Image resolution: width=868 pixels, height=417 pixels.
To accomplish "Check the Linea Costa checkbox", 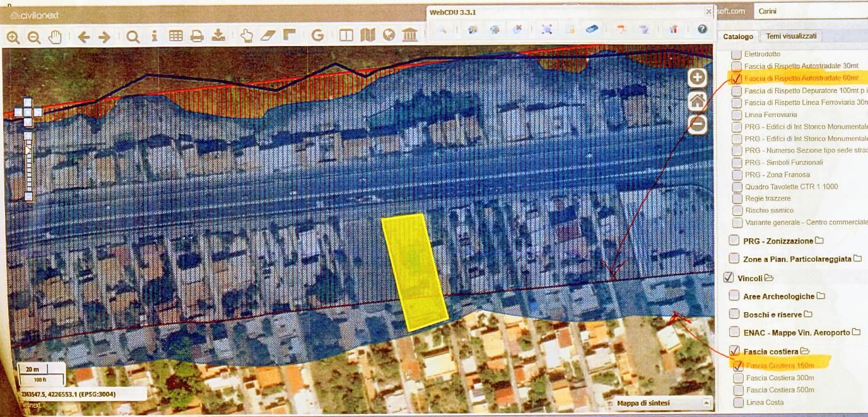I will (x=739, y=402).
